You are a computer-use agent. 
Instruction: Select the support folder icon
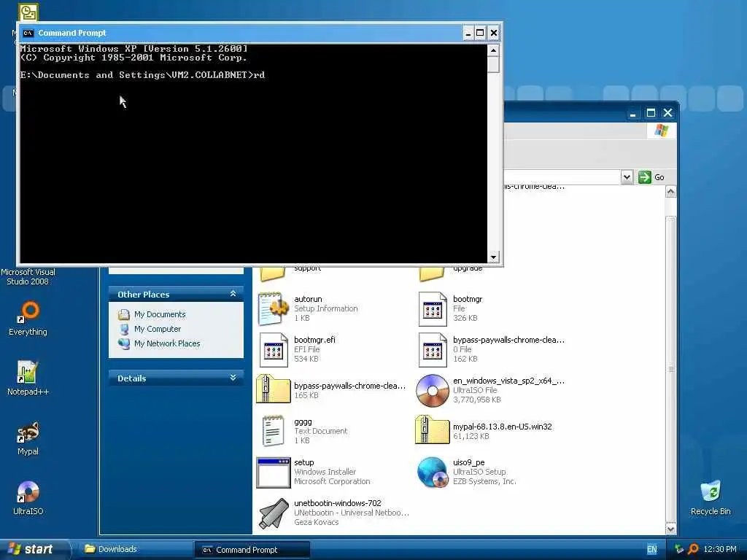(273, 274)
